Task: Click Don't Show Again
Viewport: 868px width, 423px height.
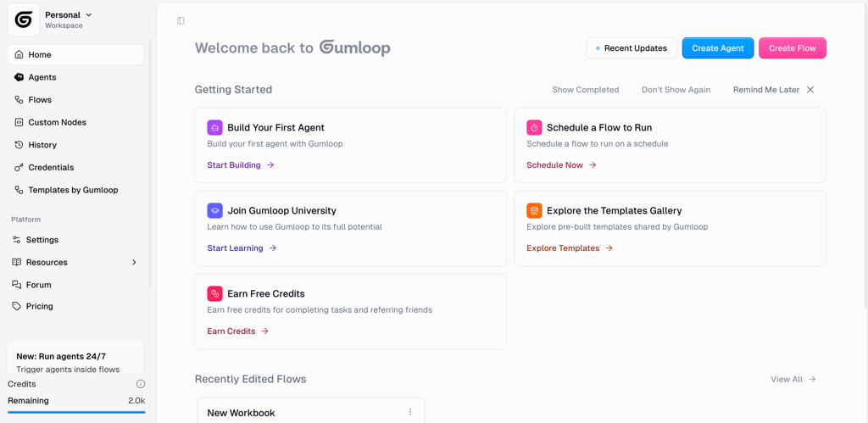Action: pos(676,90)
